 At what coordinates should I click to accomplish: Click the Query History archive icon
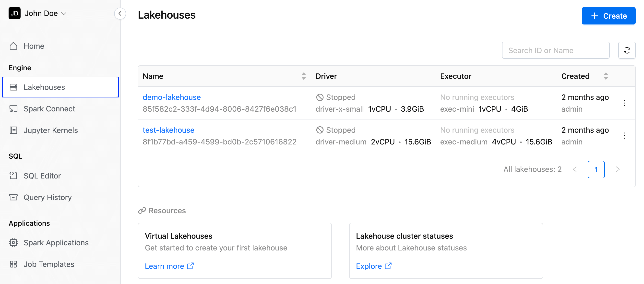(13, 197)
